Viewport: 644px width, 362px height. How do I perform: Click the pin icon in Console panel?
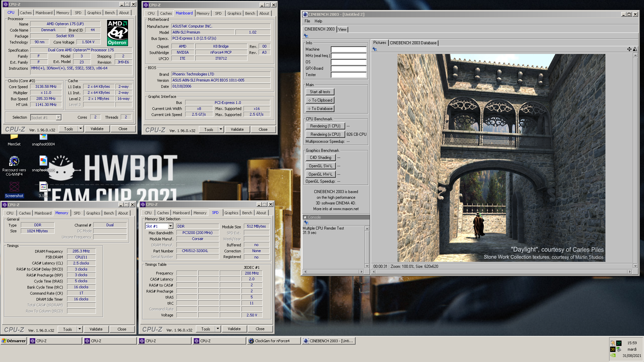[x=306, y=223]
